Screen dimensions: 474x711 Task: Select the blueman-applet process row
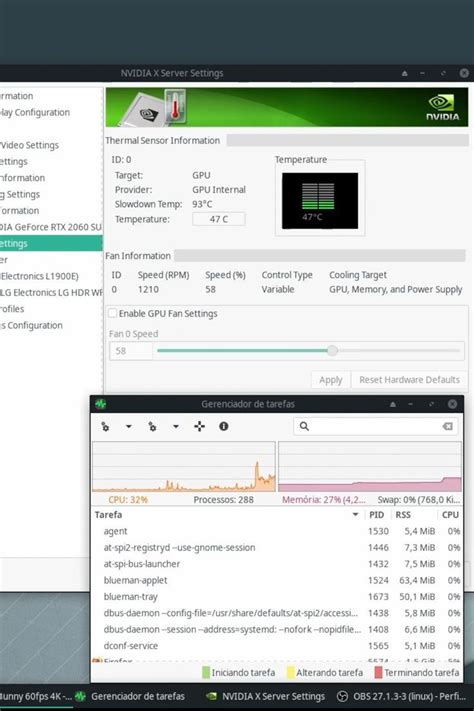click(277, 580)
